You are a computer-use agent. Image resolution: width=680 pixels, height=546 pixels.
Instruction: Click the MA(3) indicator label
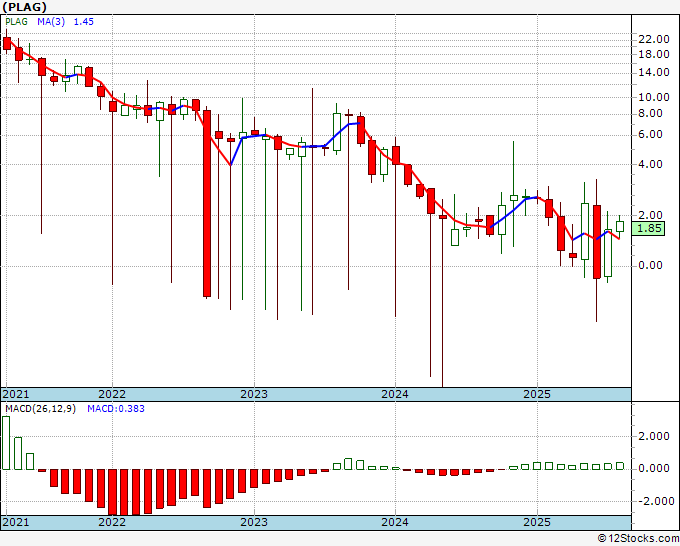click(x=51, y=22)
